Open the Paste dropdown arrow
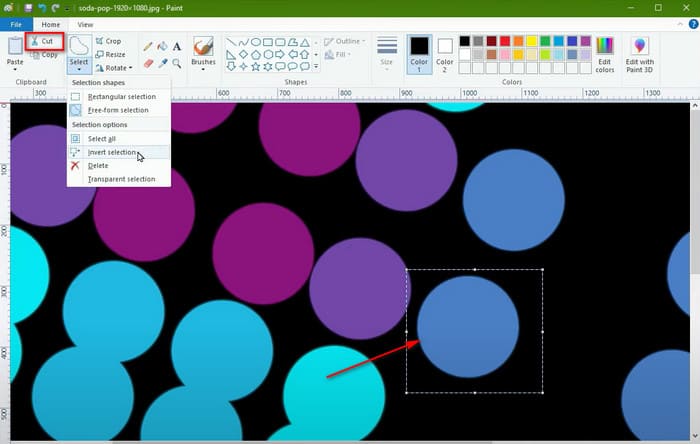Viewport: 700px width, 444px height. [x=15, y=70]
